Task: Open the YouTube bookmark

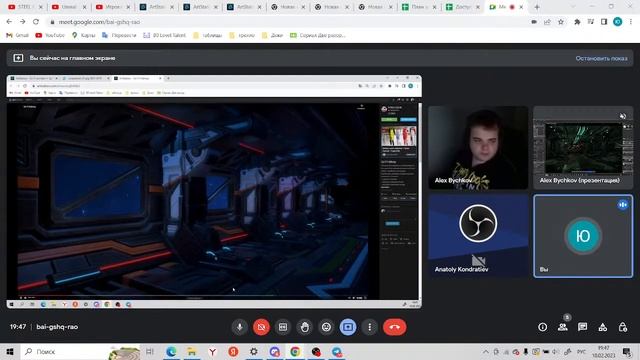Action: [x=50, y=36]
